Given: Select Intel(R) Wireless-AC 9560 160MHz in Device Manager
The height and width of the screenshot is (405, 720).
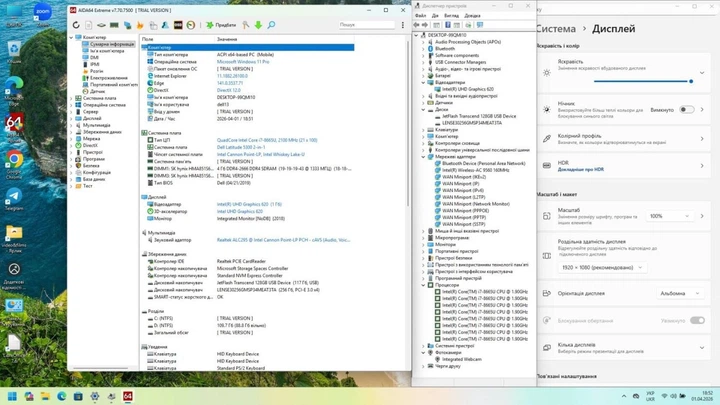Looking at the screenshot, I should (x=475, y=170).
